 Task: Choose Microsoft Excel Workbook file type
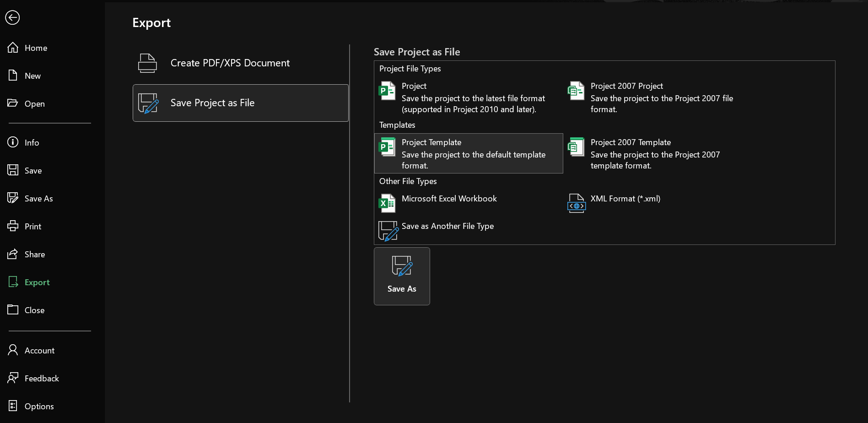point(469,203)
